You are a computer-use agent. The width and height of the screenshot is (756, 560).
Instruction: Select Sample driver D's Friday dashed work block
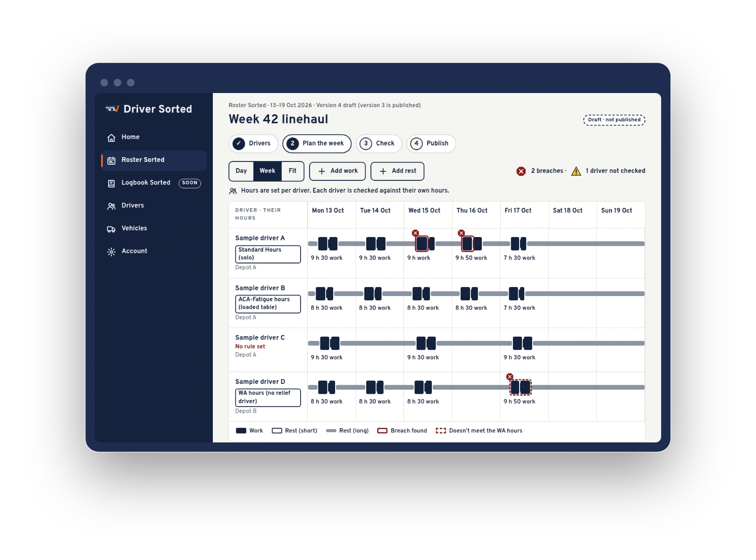click(x=521, y=388)
